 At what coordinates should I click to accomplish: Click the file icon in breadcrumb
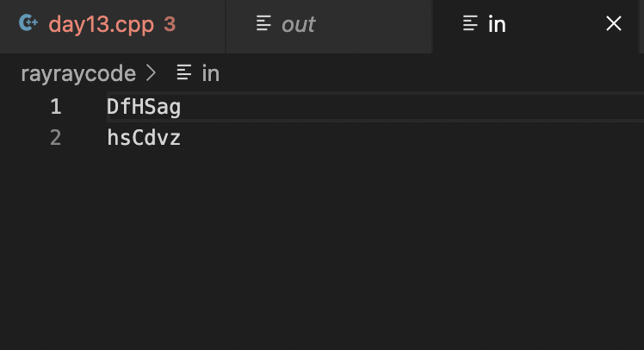(184, 73)
